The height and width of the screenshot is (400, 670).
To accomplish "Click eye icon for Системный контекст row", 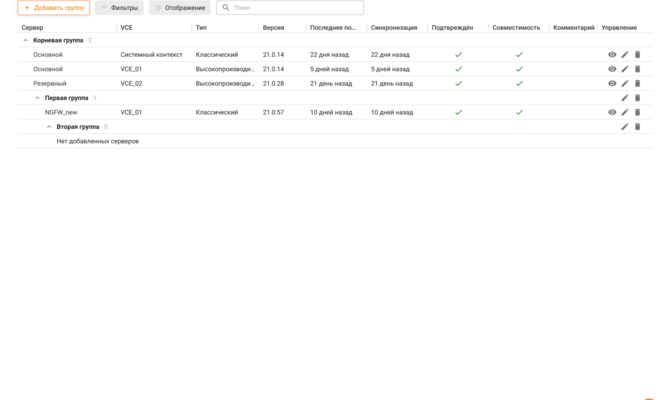I will click(612, 54).
